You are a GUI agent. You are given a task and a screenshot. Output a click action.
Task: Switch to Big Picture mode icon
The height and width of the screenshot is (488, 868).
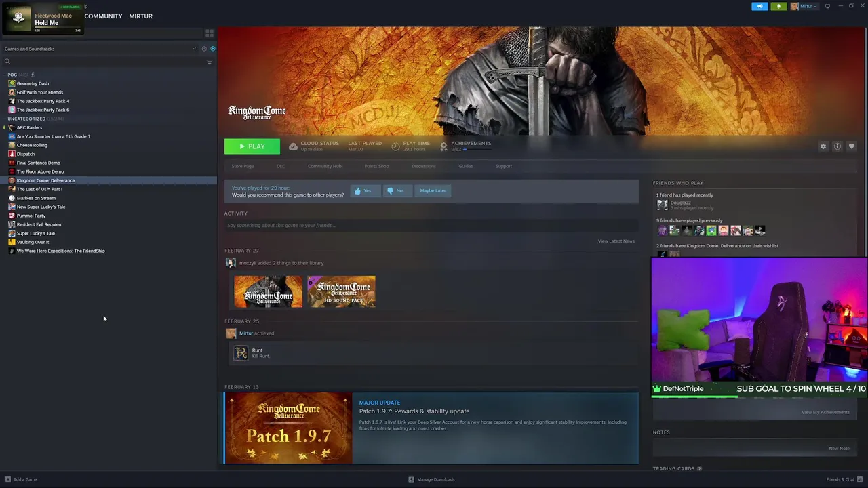point(827,6)
